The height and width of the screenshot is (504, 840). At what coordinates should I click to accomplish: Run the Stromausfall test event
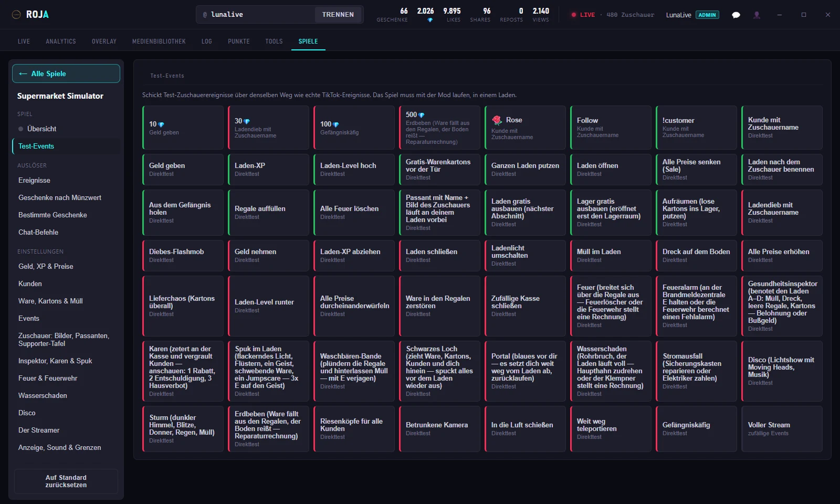pyautogui.click(x=696, y=371)
